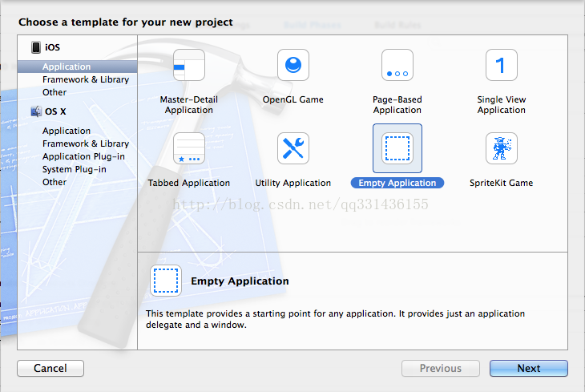Select the Utility Application wrench icon
The height and width of the screenshot is (392, 585).
coord(292,148)
